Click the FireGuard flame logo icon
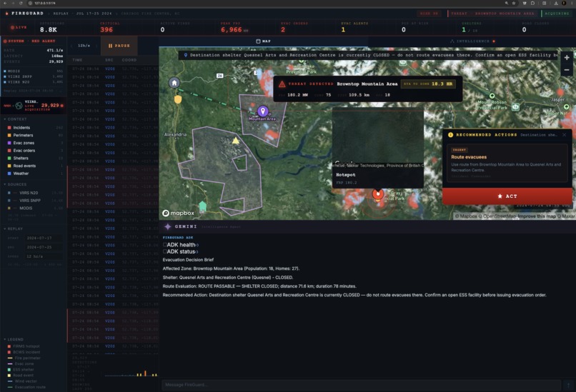The image size is (576, 392). [6, 14]
